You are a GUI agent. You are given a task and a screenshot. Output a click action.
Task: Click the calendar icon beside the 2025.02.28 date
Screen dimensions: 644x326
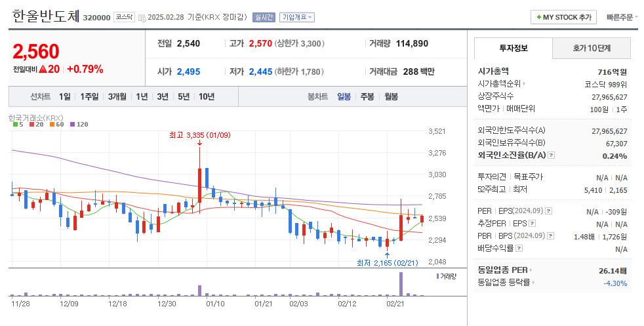(142, 18)
